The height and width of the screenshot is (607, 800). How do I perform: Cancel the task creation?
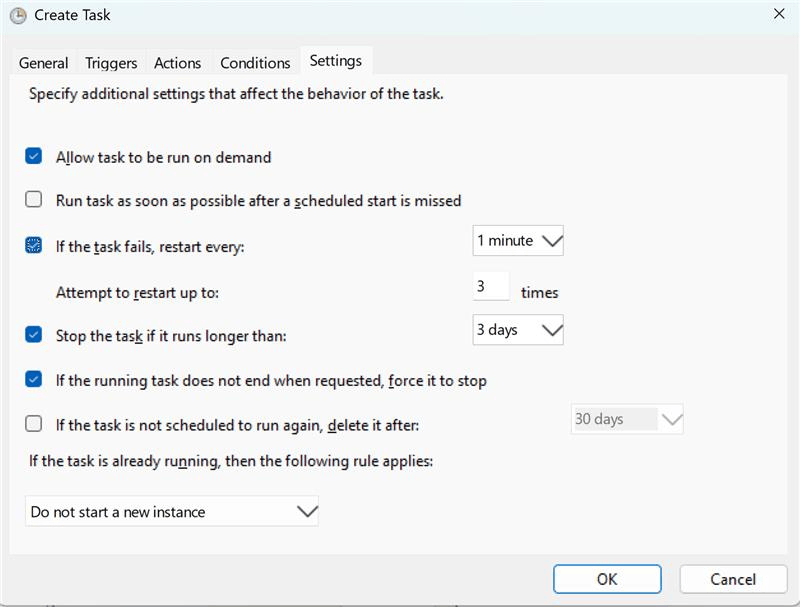pyautogui.click(x=733, y=579)
